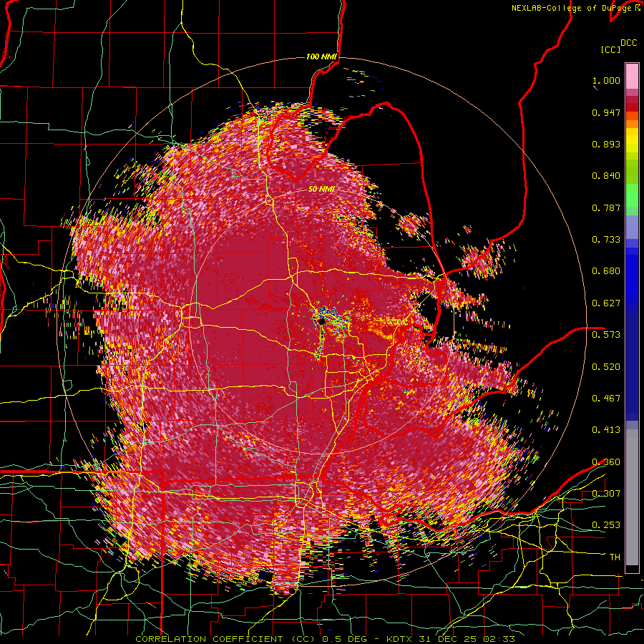
Task: Select the 0.253 legend value
Action: (606, 525)
